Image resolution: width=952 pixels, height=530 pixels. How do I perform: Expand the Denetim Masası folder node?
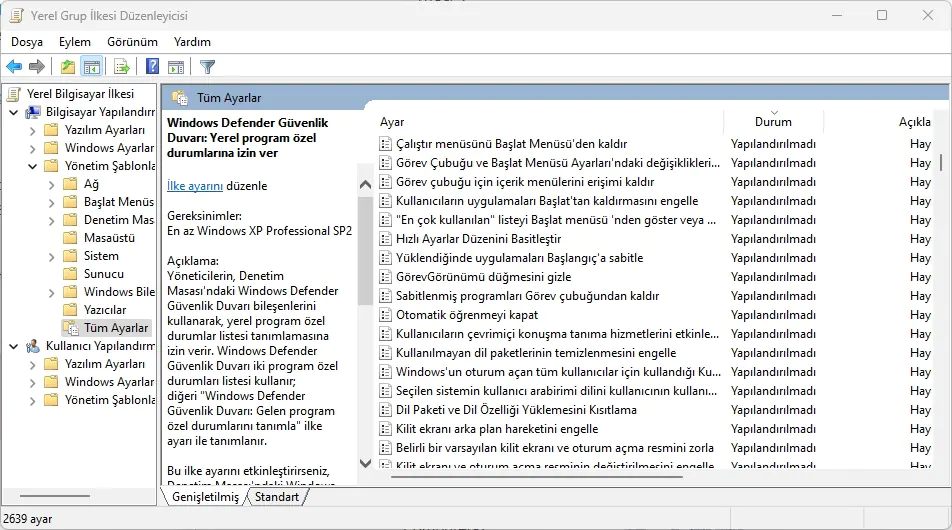(x=51, y=220)
